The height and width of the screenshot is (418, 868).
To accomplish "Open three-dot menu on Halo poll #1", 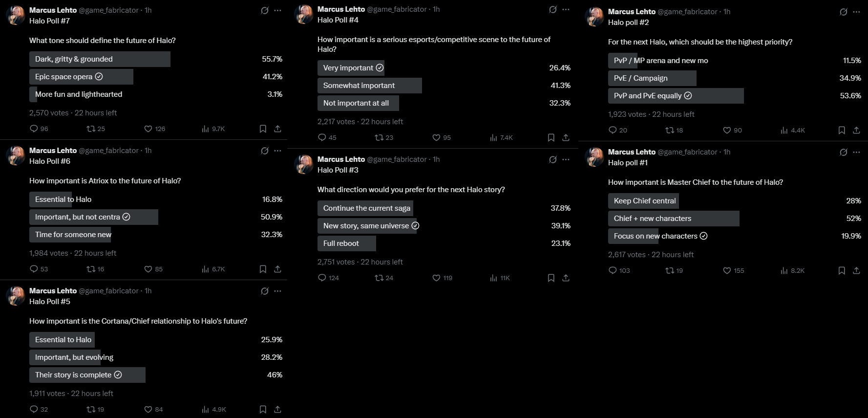I will 857,152.
